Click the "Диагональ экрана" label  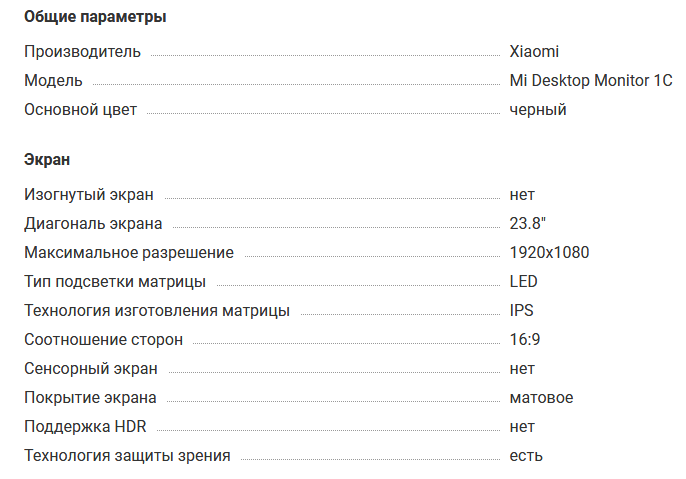coord(93,224)
